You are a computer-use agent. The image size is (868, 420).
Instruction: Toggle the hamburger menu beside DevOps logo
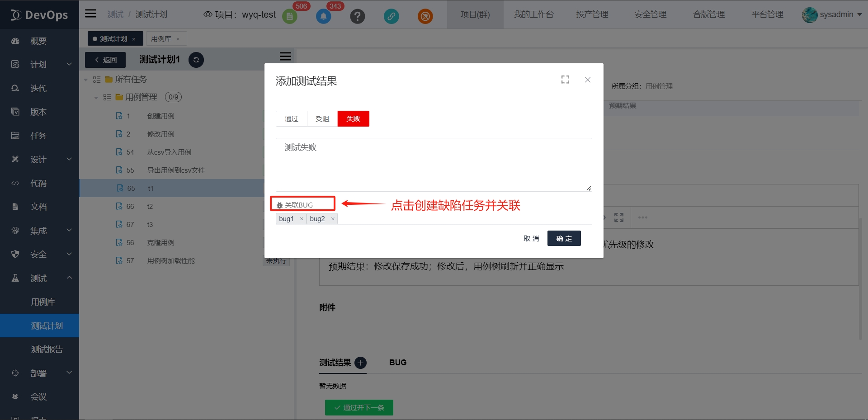[91, 14]
